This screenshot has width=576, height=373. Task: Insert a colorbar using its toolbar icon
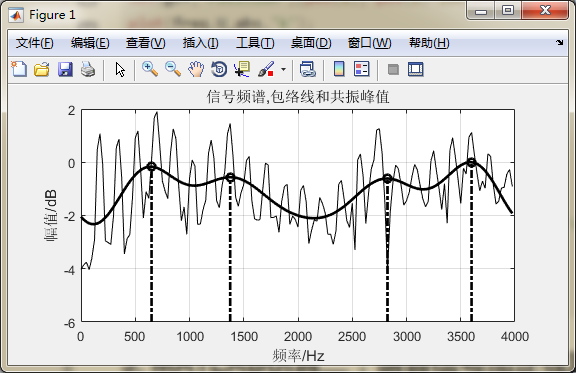339,69
